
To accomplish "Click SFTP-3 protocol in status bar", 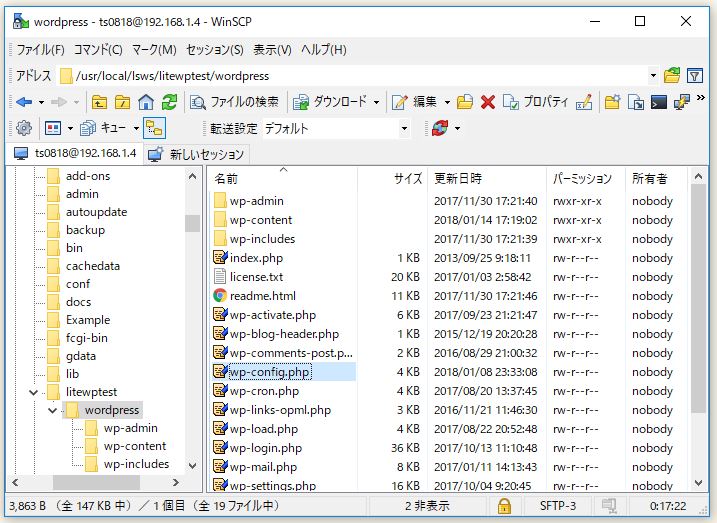I will 558,506.
